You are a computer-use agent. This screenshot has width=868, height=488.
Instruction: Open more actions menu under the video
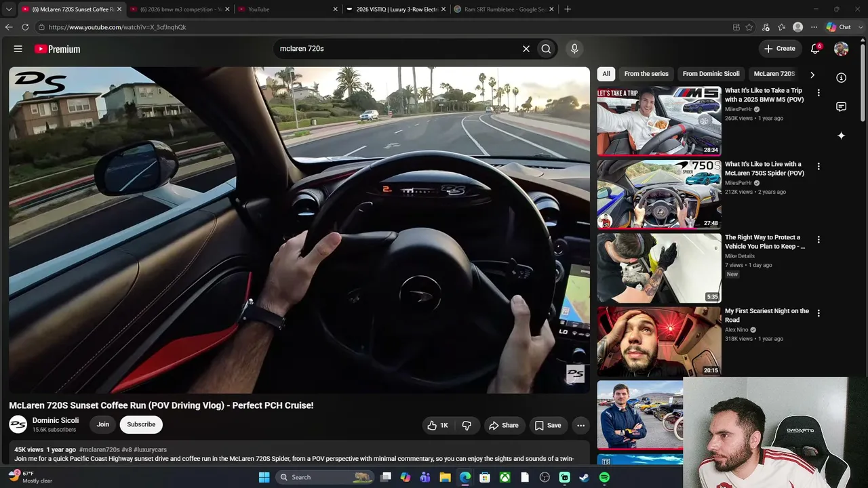coord(580,426)
